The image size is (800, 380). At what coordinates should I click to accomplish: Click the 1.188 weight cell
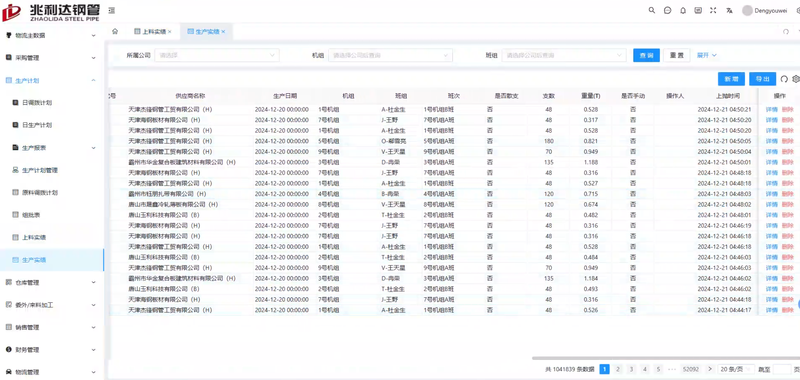(x=591, y=162)
